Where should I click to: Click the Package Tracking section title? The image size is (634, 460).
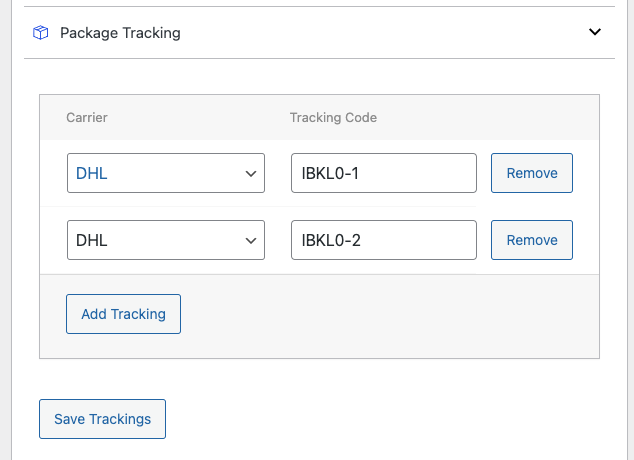pos(120,33)
